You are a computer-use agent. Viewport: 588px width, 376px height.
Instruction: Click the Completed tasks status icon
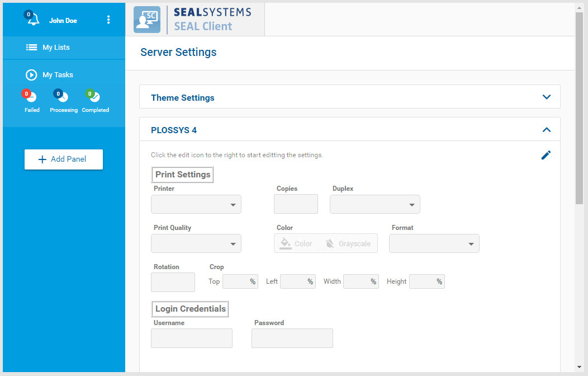point(94,97)
